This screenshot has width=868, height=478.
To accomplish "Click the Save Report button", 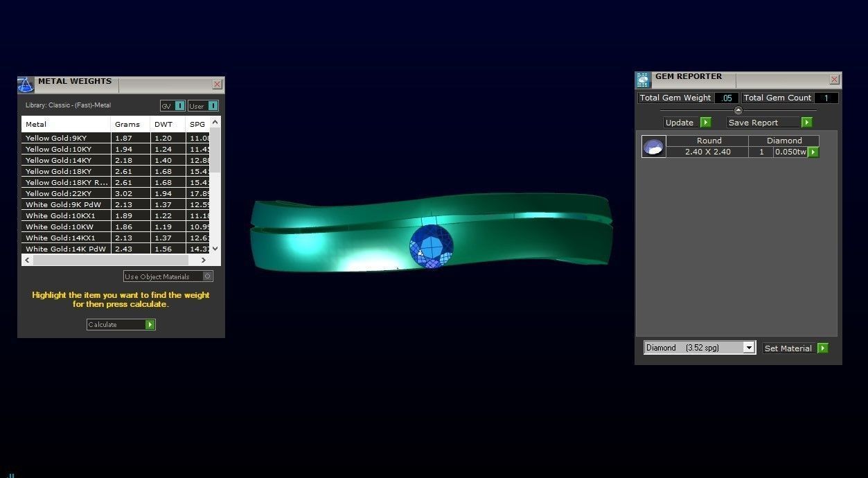I will point(770,123).
